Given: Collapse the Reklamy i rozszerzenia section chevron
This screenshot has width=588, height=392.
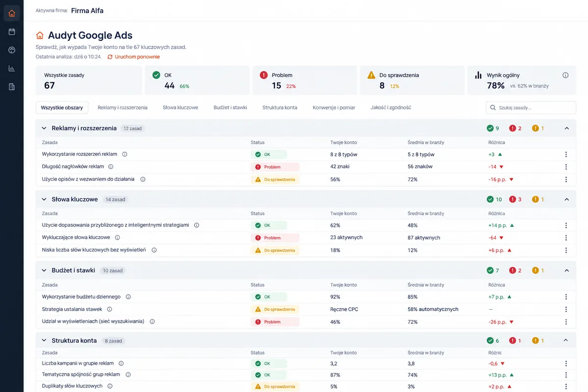Looking at the screenshot, I should tap(44, 128).
